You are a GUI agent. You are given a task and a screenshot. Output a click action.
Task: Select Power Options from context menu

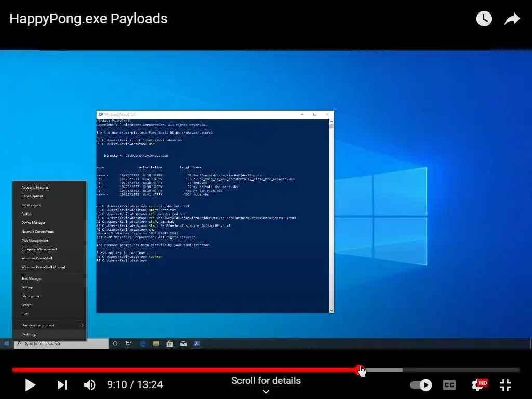coord(49,196)
